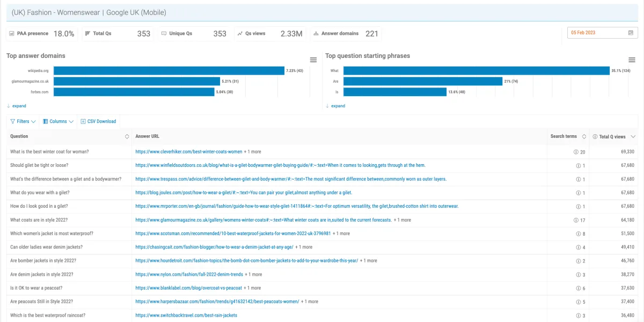Click info icon beside search terms 20
Screen dimensions: 644x322
point(576,152)
